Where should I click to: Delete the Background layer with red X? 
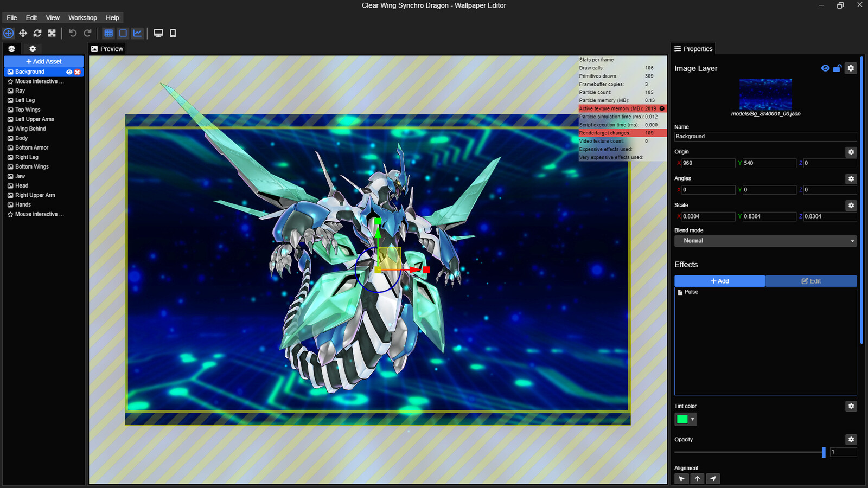[x=78, y=72]
